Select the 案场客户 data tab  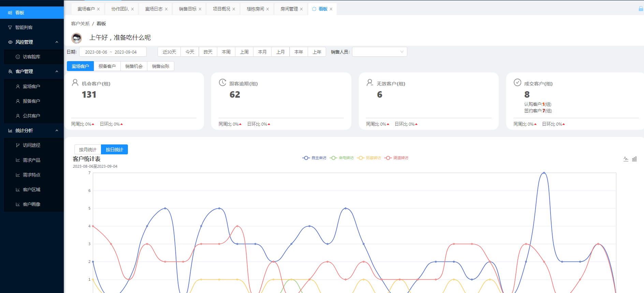click(80, 66)
